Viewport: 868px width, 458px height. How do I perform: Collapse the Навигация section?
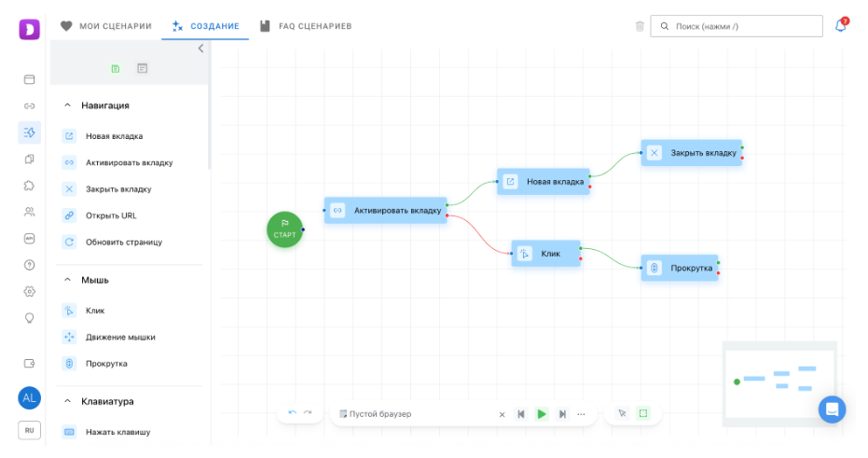click(x=67, y=105)
